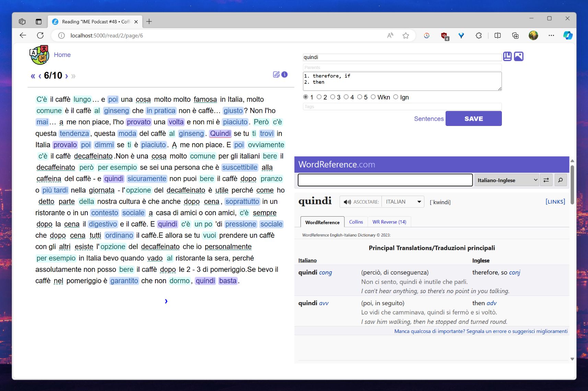Click the next page arrow below text
588x391 pixels.
point(166,301)
